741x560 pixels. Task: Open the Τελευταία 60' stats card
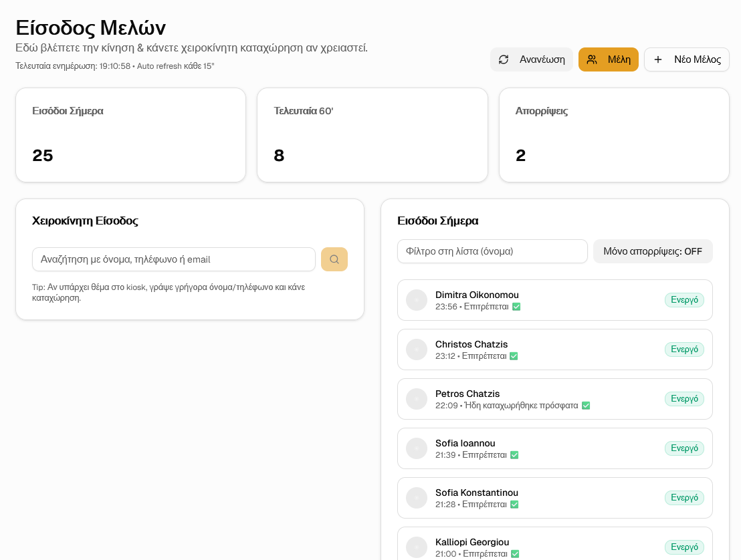[372, 135]
